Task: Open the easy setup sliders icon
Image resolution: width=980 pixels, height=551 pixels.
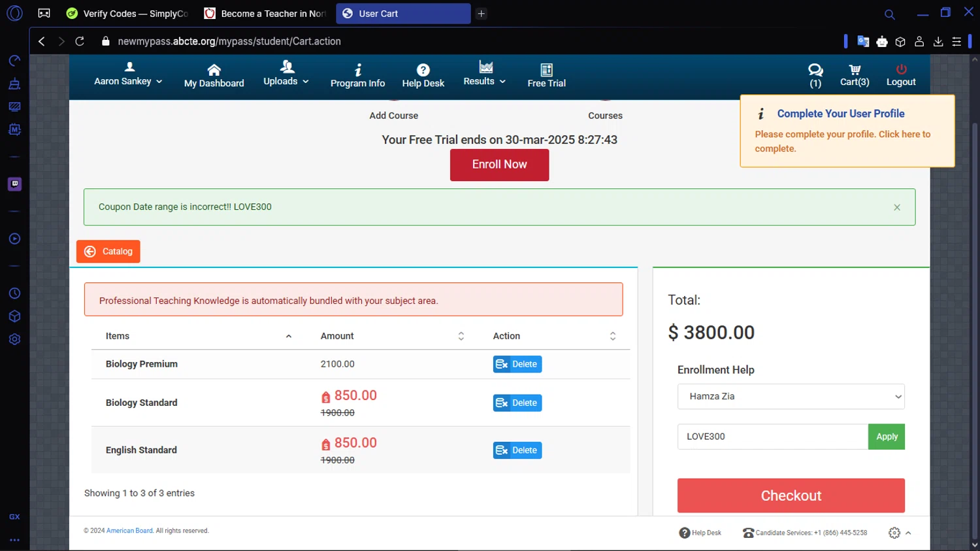Action: [956, 41]
